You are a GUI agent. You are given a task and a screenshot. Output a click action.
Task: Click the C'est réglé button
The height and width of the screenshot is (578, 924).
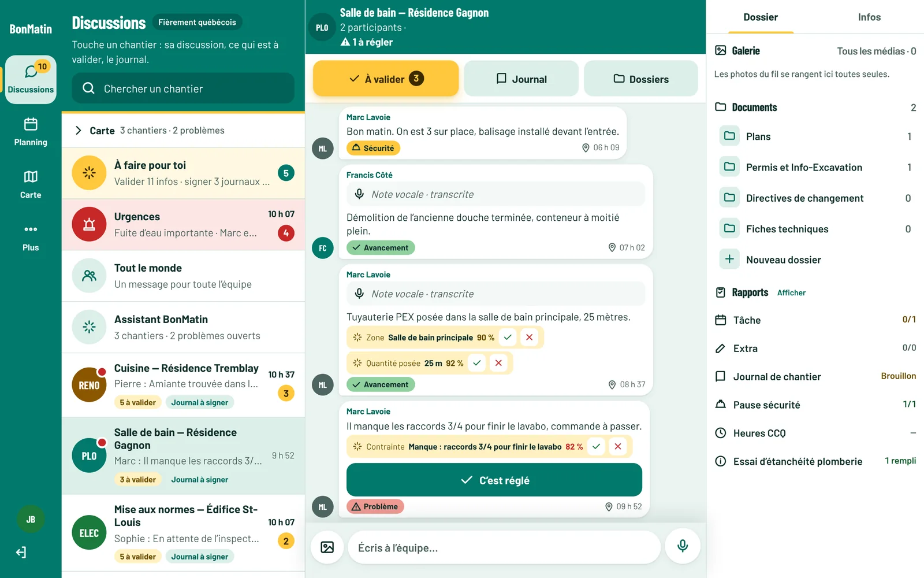coord(494,480)
